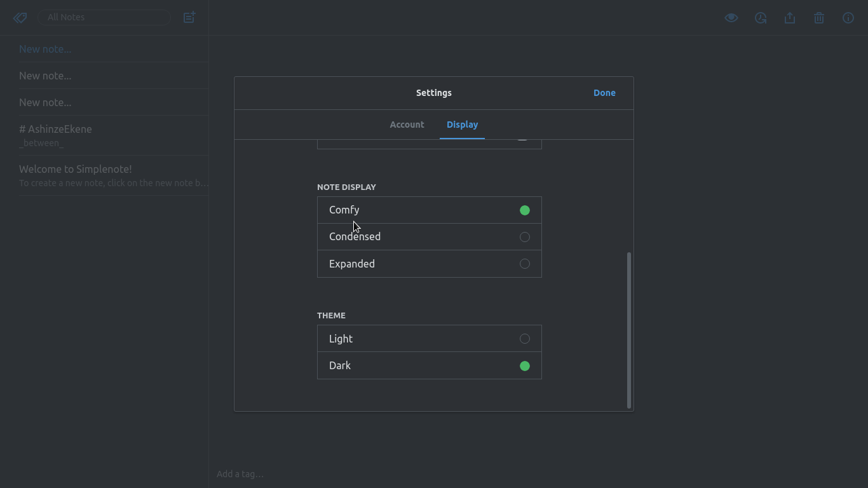
Task: Click the settings dialog scrollbar
Action: pos(628,330)
